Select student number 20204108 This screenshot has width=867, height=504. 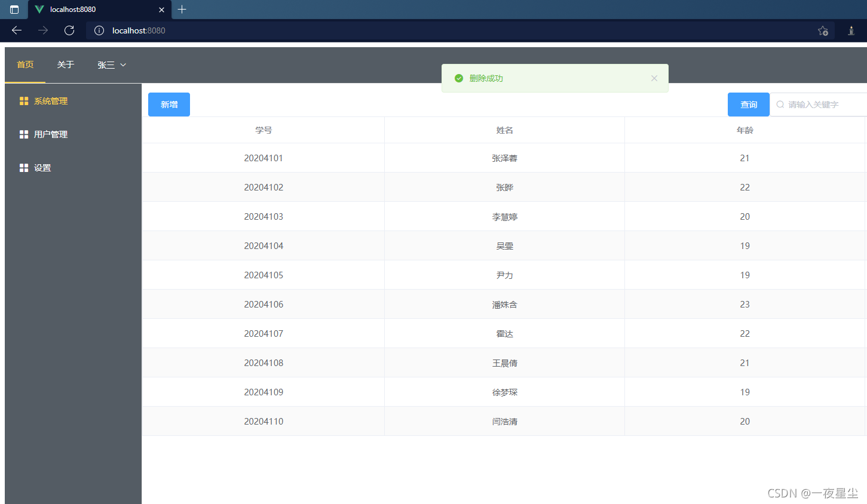pyautogui.click(x=264, y=363)
